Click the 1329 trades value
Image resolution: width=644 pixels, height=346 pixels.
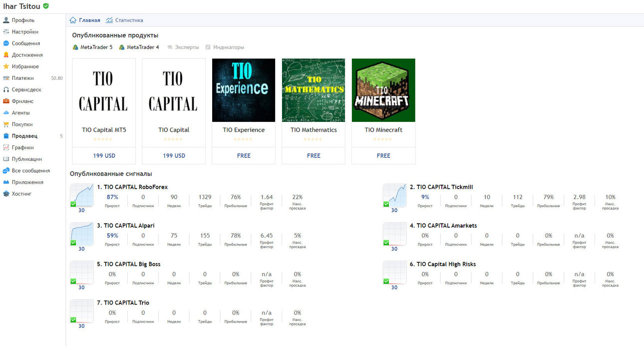(205, 197)
